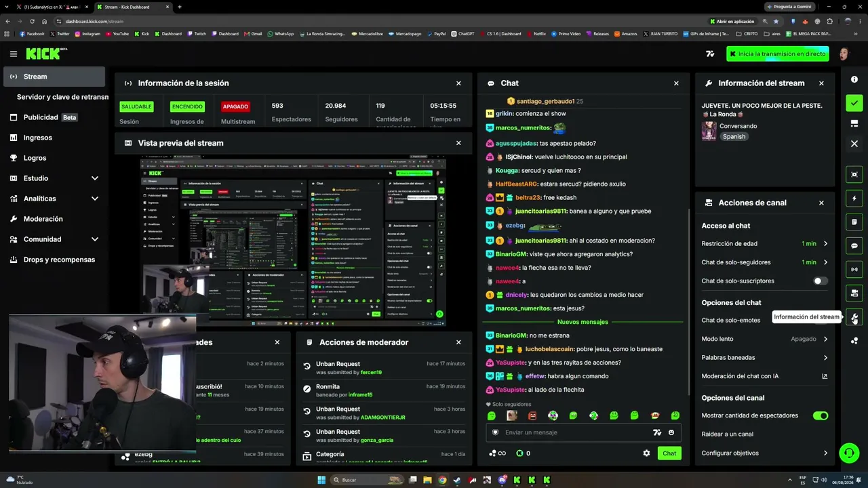Open the 7TV icon in the header
This screenshot has width=868, height=488.
click(x=710, y=54)
